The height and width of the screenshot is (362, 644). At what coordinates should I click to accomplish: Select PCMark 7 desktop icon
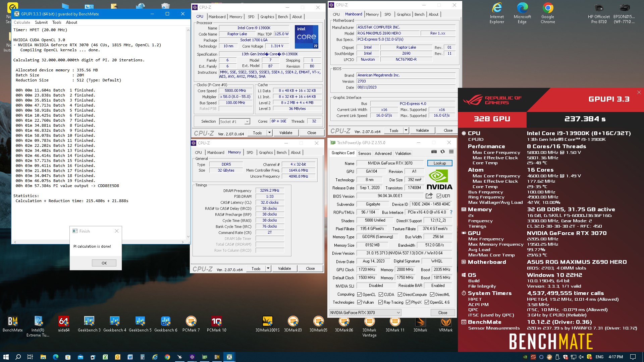tap(191, 324)
